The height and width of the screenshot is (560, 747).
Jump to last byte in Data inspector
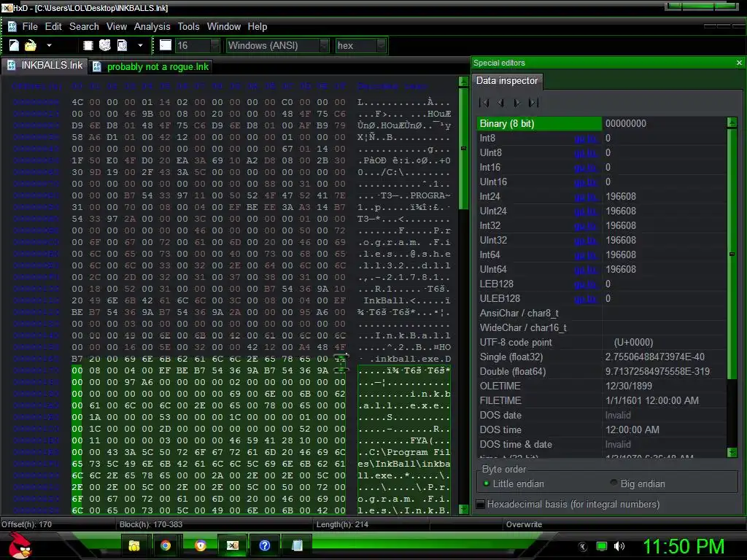533,102
